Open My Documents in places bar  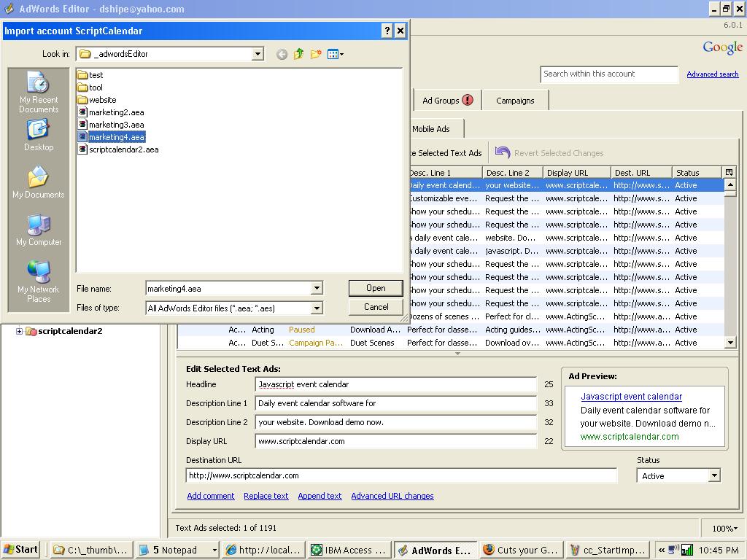pos(39,183)
